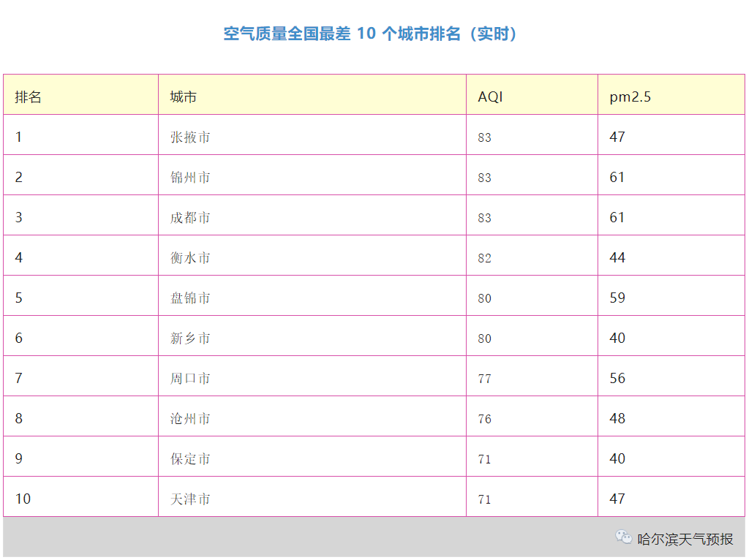
Task: Click the AQI value in 新乡市 row
Action: (484, 338)
